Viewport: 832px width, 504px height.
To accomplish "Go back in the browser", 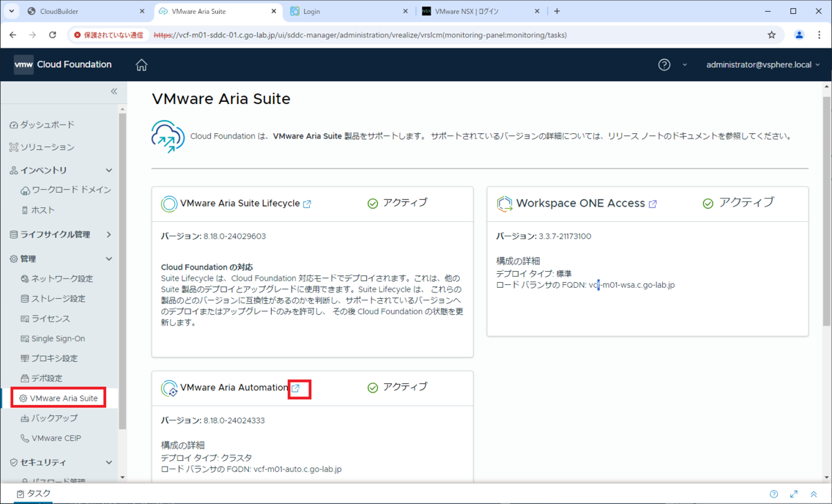I will pos(13,35).
